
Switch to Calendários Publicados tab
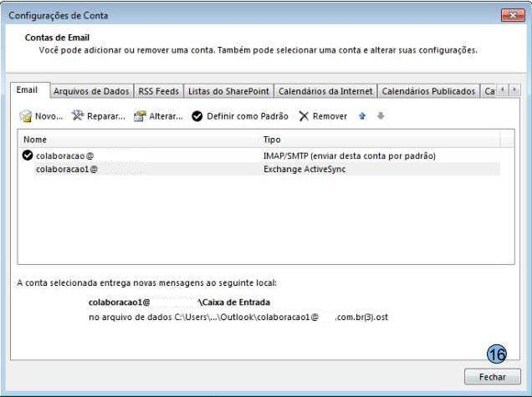(x=428, y=91)
